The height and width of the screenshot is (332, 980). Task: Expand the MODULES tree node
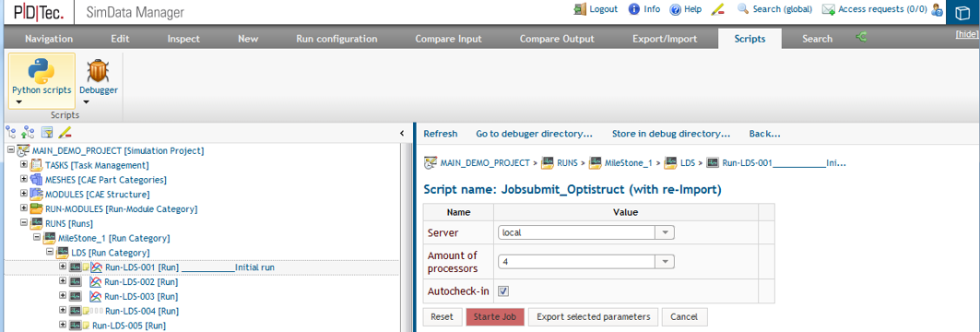click(24, 194)
